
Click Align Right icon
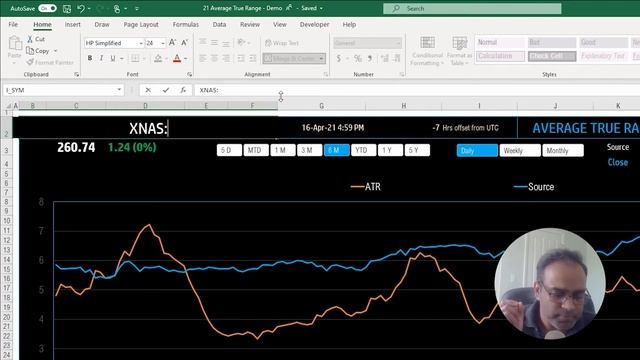(x=226, y=58)
